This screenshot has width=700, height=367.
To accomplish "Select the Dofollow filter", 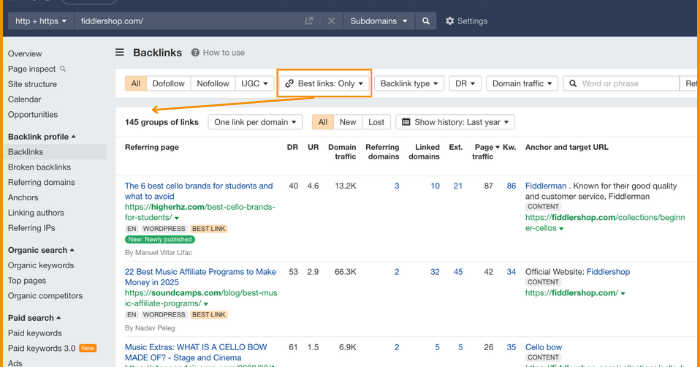I will 168,83.
